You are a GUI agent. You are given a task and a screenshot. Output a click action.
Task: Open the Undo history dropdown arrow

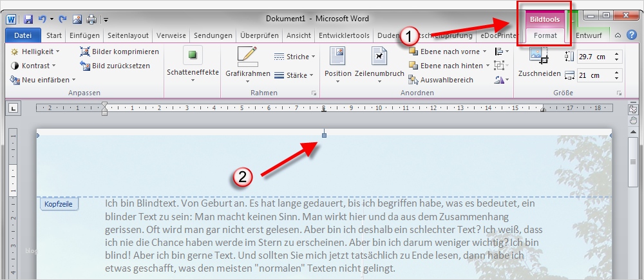[52, 19]
